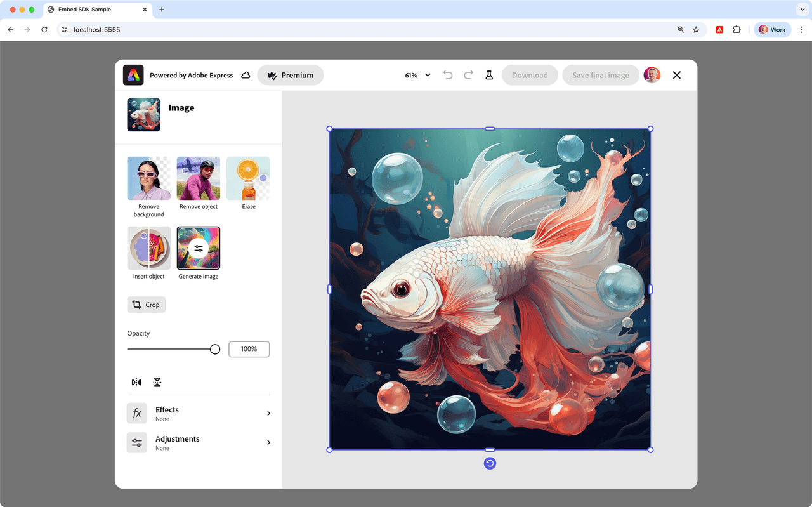Screen dimensions: 812x507
Task: Flip image horizontally icon
Action: [136, 382]
